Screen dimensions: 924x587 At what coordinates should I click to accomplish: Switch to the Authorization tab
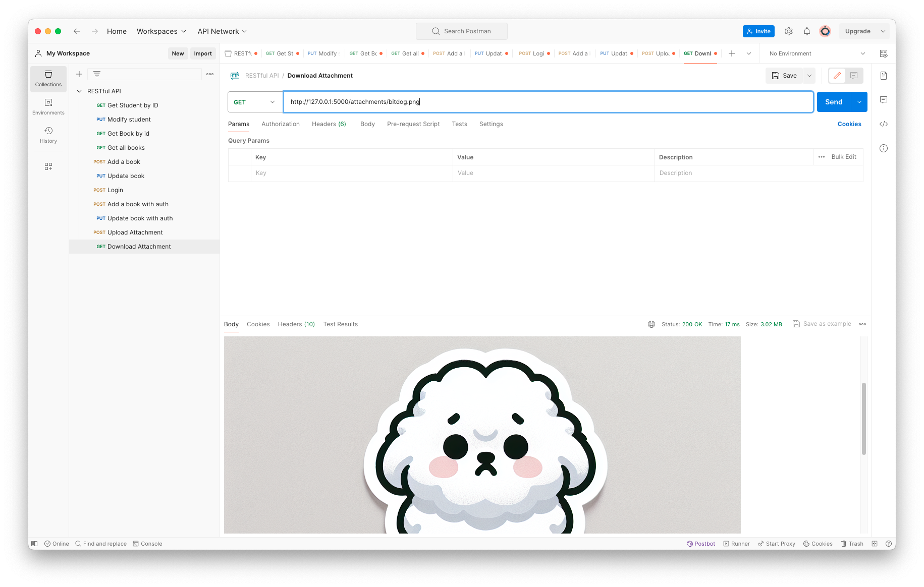[x=281, y=124]
